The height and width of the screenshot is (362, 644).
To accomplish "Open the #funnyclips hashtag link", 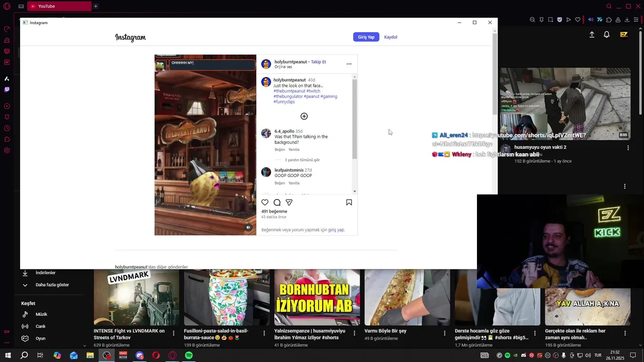I will coord(284,102).
